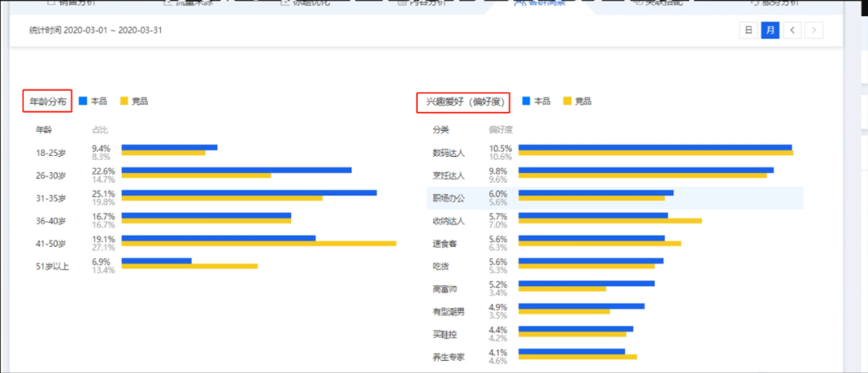Viewport: 868px width, 373px height.
Task: Click the yellow bar for 收纳达人
Action: pyautogui.click(x=610, y=221)
